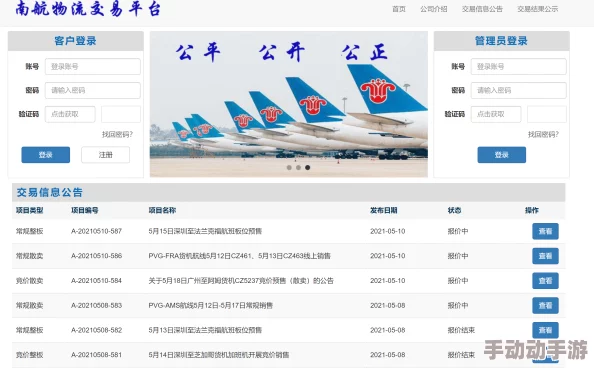Viewport: 594px width, 368px height.
Task: Focus the admin 验证码 input field
Action: tap(496, 114)
